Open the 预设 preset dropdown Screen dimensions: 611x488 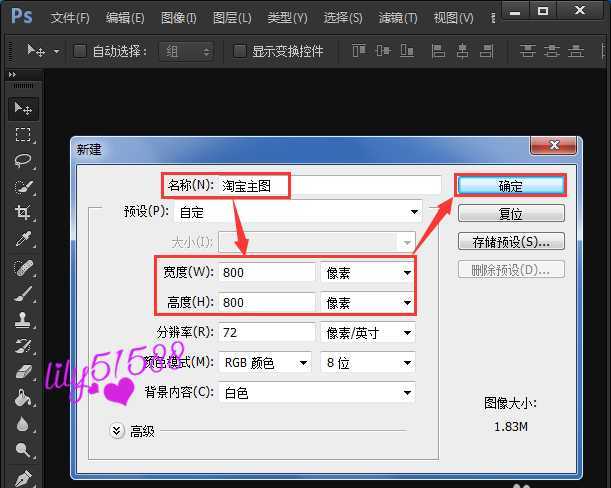[x=297, y=211]
